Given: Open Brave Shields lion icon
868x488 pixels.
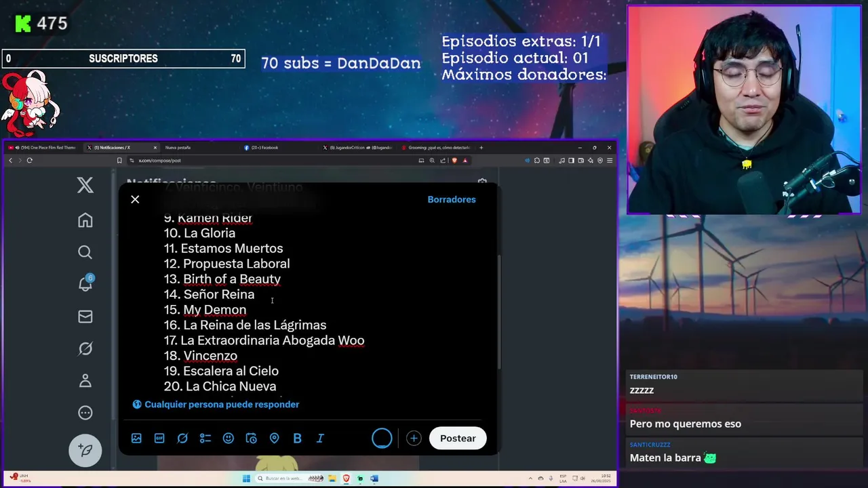Looking at the screenshot, I should click(454, 161).
